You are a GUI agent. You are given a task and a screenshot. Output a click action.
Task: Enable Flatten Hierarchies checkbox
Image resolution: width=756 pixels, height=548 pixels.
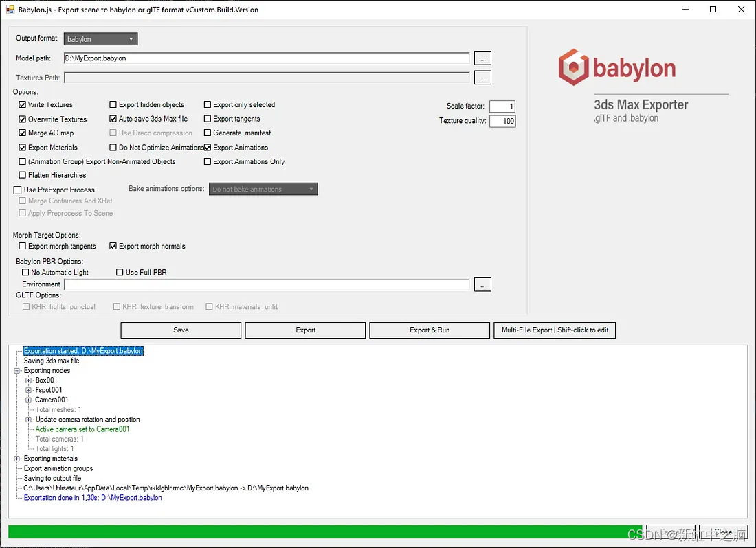[22, 175]
